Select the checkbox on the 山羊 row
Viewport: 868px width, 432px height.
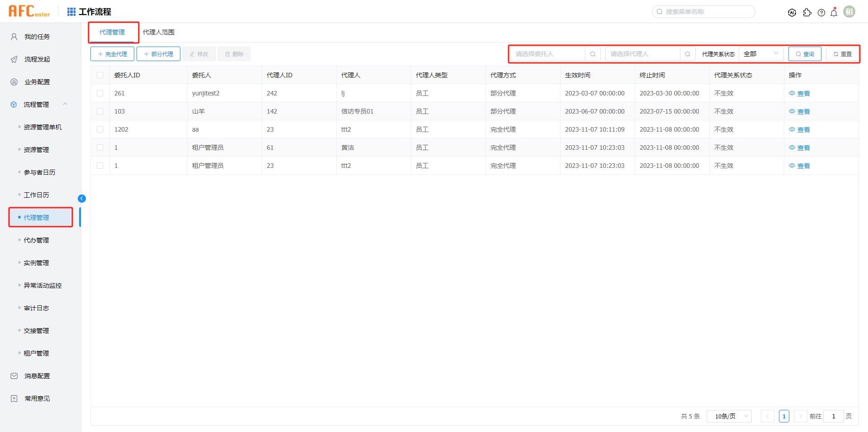pos(100,111)
